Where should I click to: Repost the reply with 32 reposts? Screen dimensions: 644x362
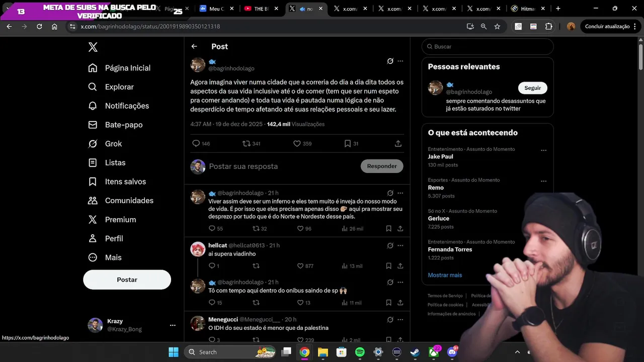[256, 229]
